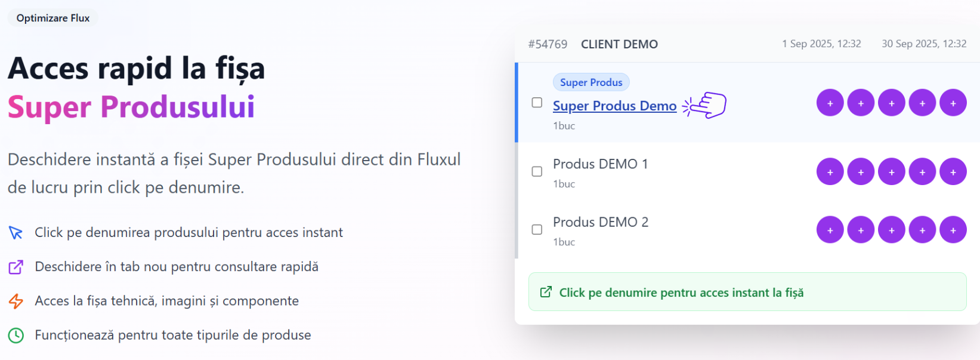Click the external link icon in the green banner
980x360 pixels.
tap(546, 292)
